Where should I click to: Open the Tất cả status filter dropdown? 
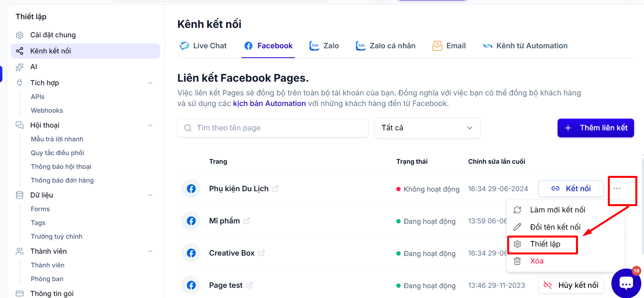(427, 128)
